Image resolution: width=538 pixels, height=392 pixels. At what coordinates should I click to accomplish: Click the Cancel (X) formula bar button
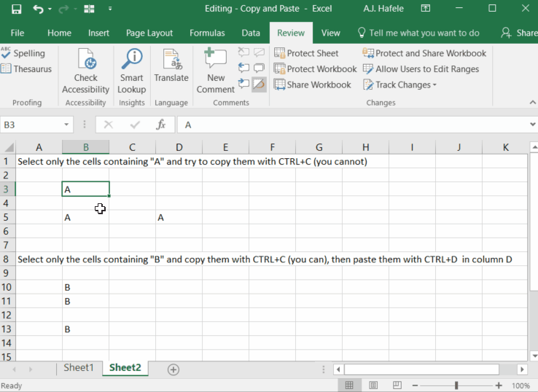point(109,125)
